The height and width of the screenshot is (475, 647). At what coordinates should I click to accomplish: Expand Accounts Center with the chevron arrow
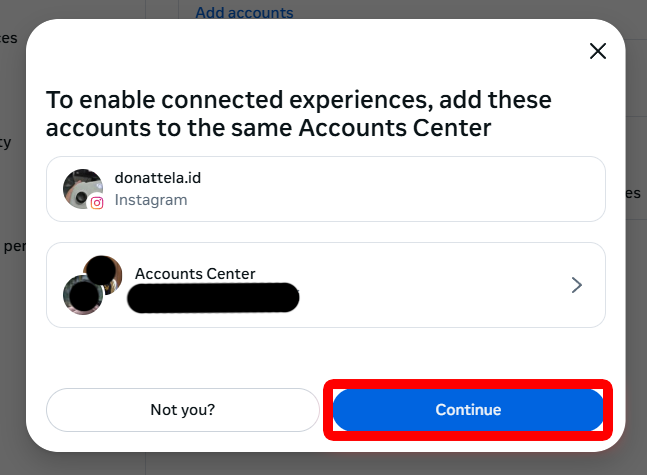(x=576, y=285)
